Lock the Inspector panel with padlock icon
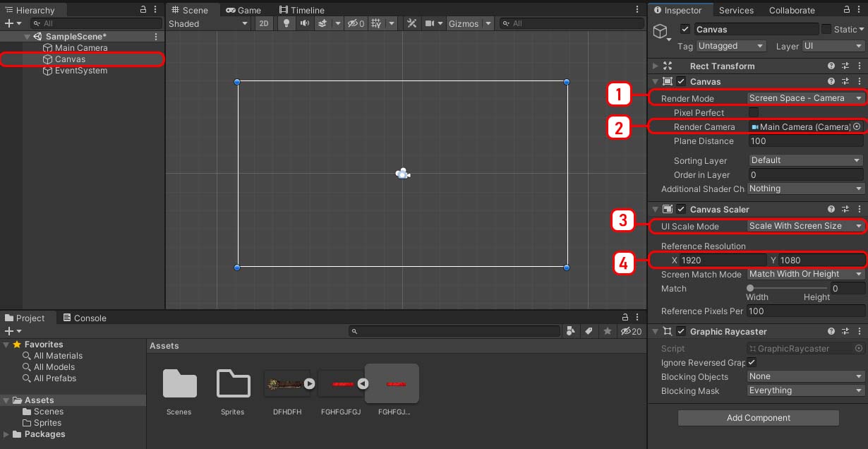868x449 pixels. 845,10
